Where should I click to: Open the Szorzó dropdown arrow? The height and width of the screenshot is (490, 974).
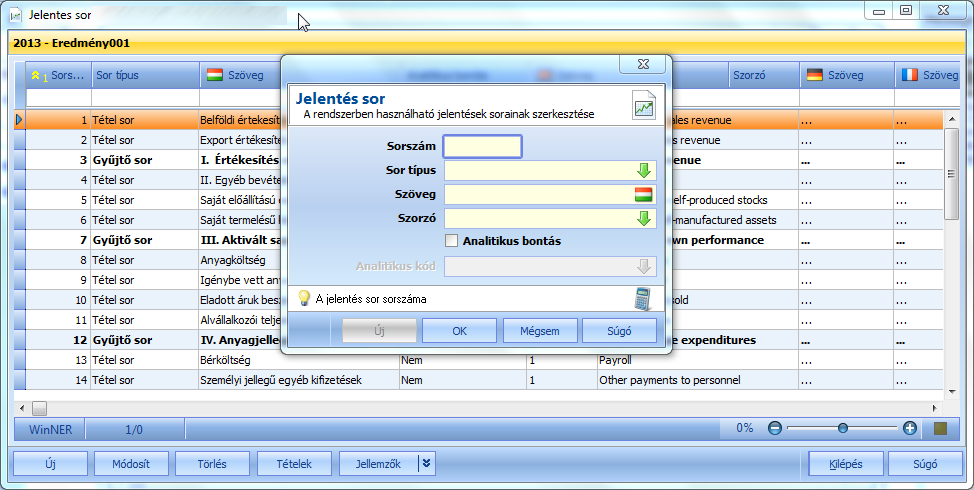point(644,218)
